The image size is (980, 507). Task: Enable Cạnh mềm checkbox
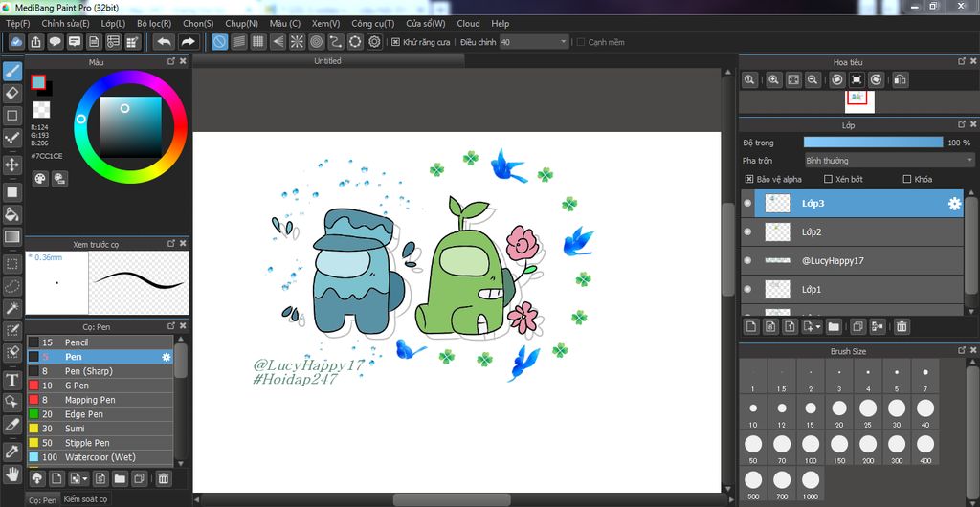(581, 42)
